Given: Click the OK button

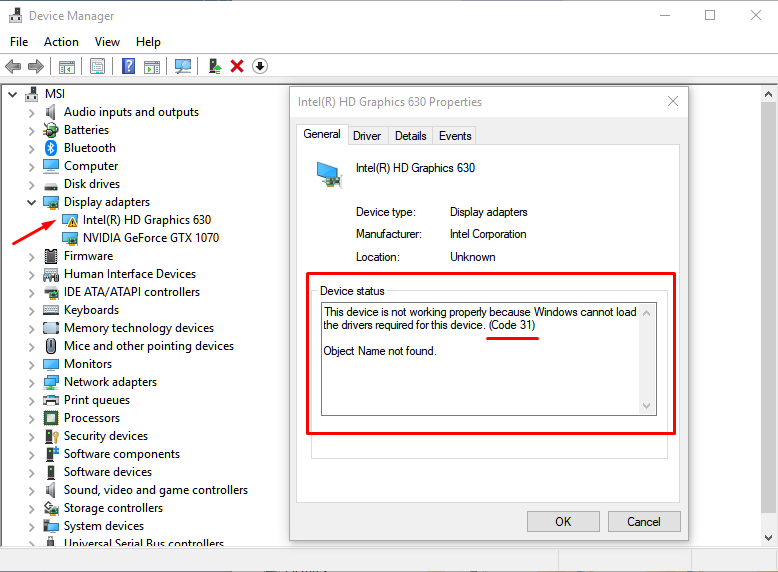Looking at the screenshot, I should [x=563, y=521].
